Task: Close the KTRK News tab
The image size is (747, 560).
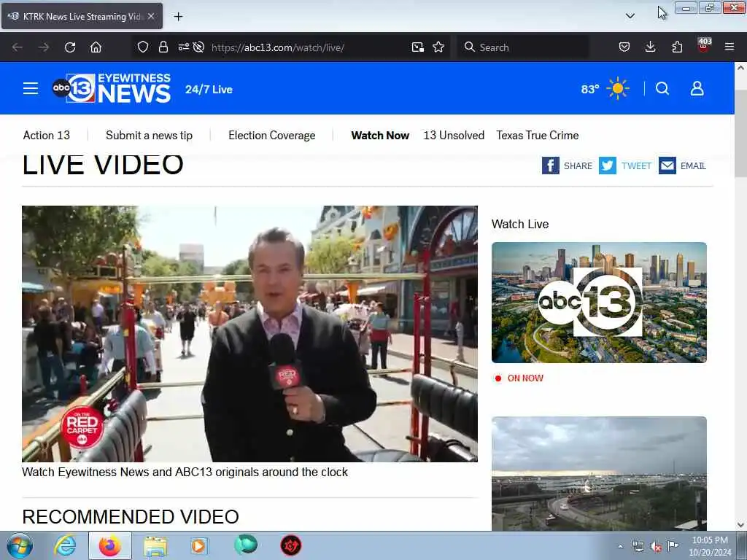Action: (151, 16)
